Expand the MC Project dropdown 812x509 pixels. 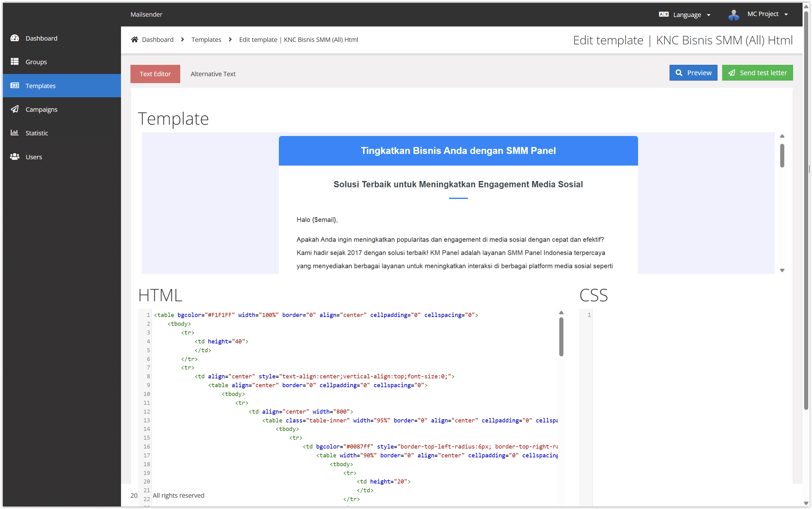786,14
